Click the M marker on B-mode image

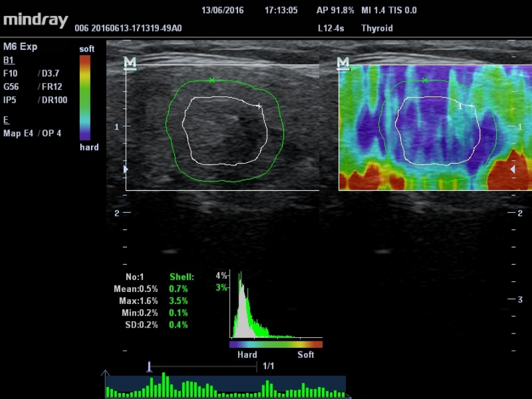pos(130,63)
